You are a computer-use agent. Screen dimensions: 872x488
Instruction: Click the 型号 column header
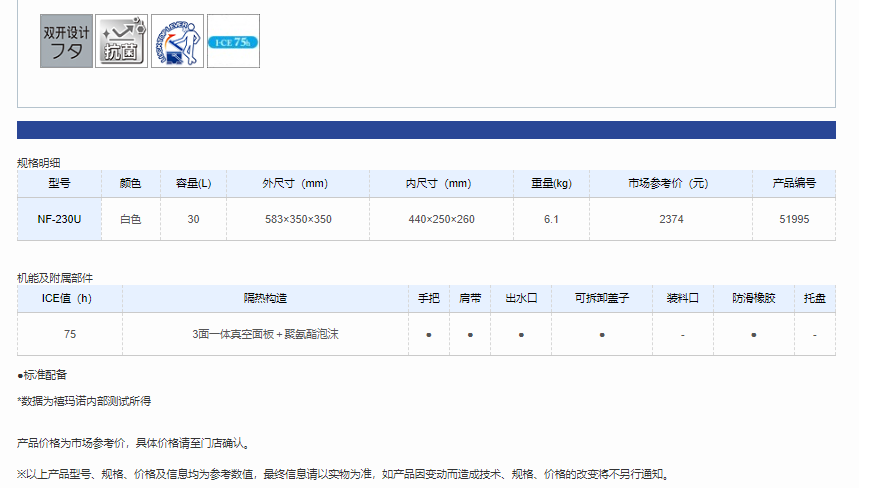(59, 183)
